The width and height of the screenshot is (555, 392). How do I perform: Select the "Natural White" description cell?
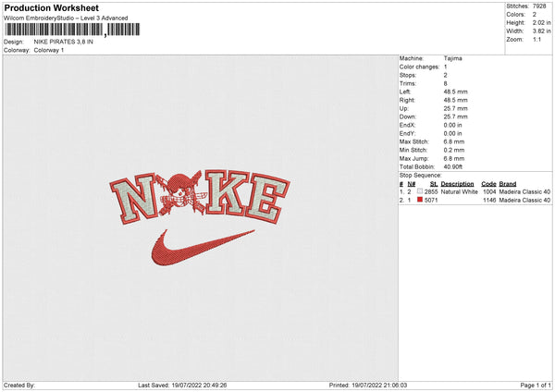point(459,191)
